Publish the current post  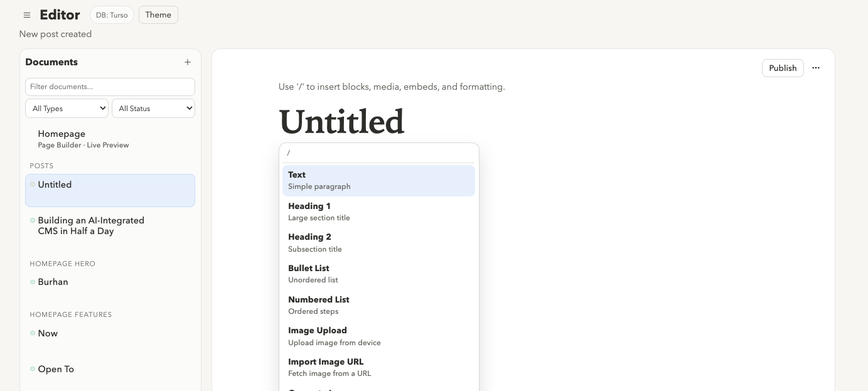pyautogui.click(x=783, y=68)
